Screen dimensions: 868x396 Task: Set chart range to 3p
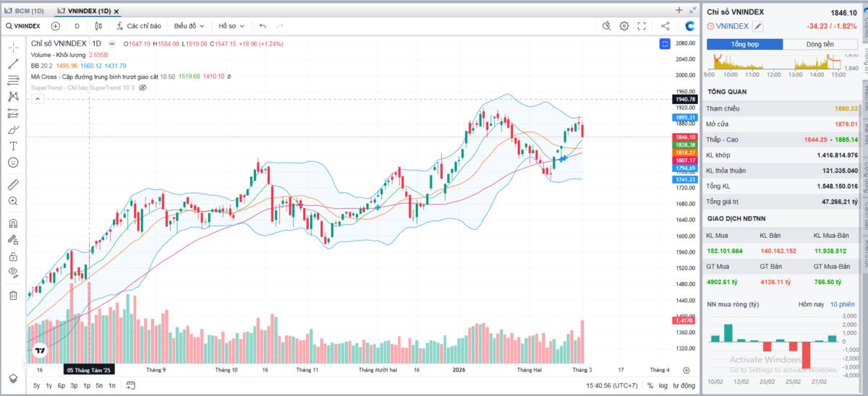coord(74,386)
